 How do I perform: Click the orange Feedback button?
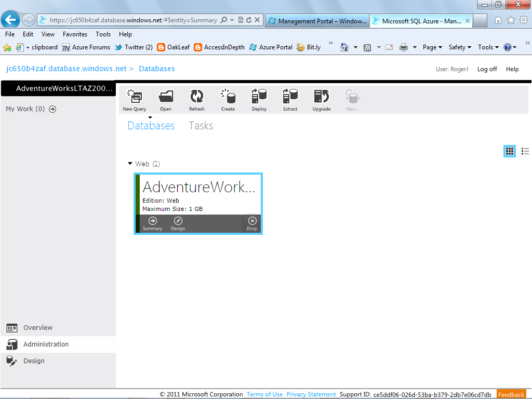pos(511,394)
